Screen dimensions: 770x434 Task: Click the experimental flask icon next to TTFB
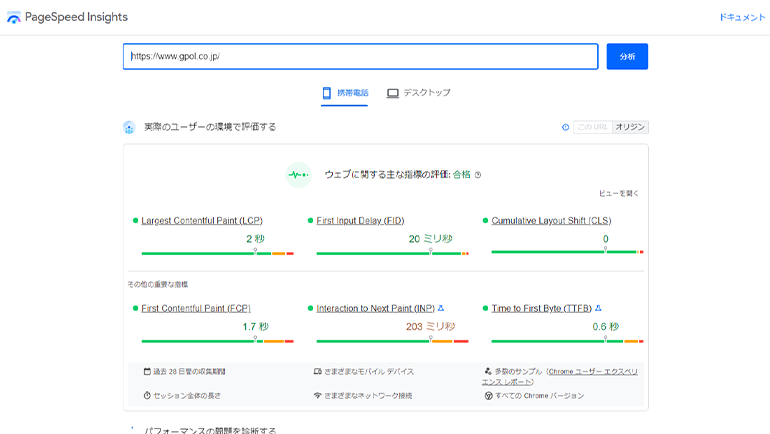coord(598,308)
